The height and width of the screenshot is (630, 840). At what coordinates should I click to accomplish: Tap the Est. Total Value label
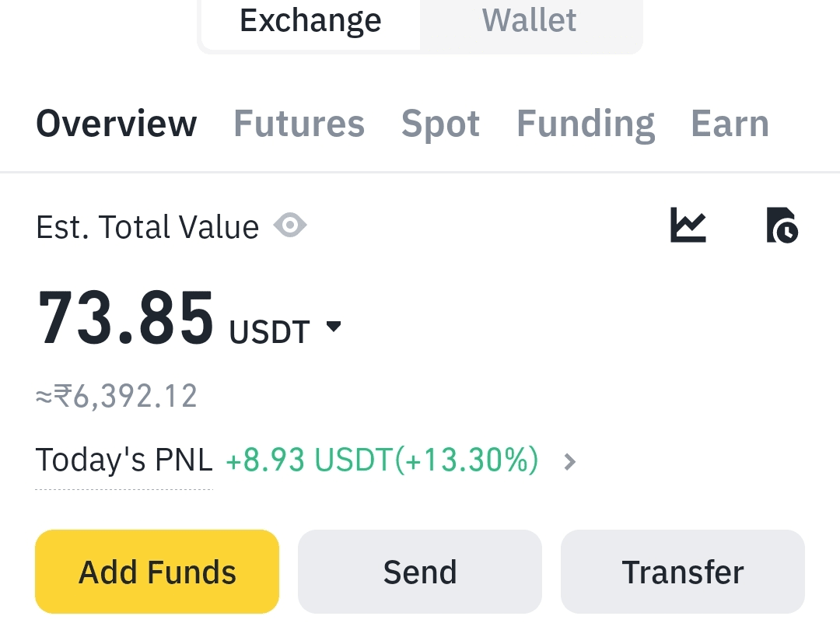coord(147,227)
